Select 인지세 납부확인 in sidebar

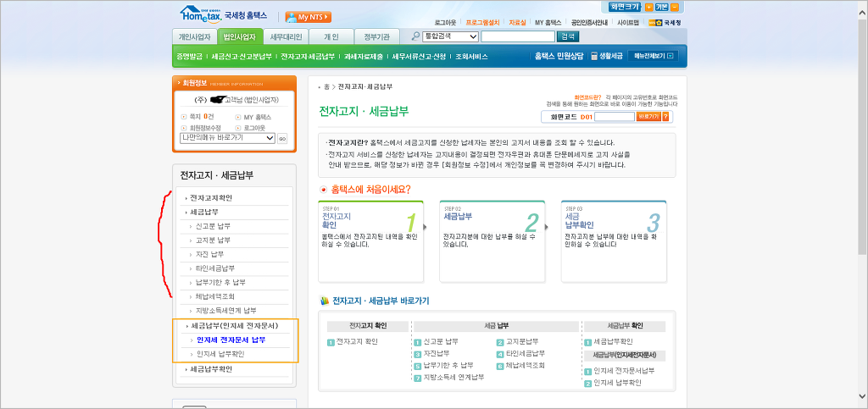click(220, 354)
